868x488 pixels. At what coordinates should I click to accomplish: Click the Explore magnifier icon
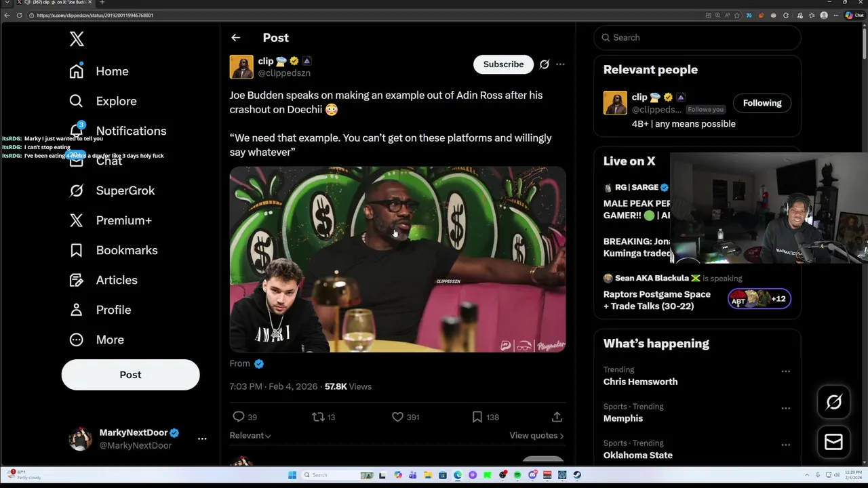click(76, 101)
